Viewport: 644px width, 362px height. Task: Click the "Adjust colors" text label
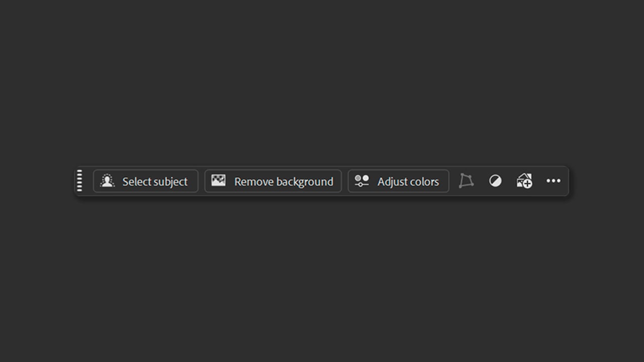tap(408, 182)
